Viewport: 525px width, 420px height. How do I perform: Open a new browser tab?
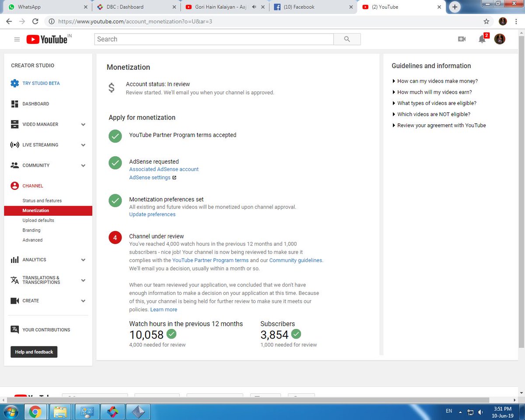click(x=455, y=7)
